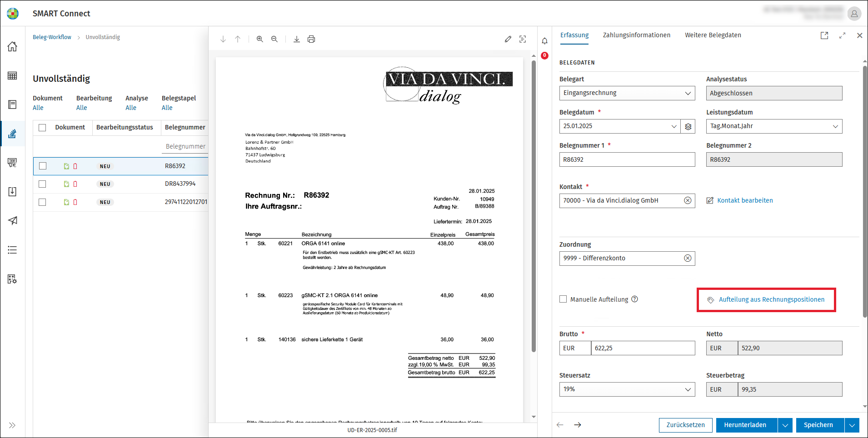Viewport: 868px width, 438px height.
Task: Click the layers icon next to Belegdatum
Action: coord(688,126)
